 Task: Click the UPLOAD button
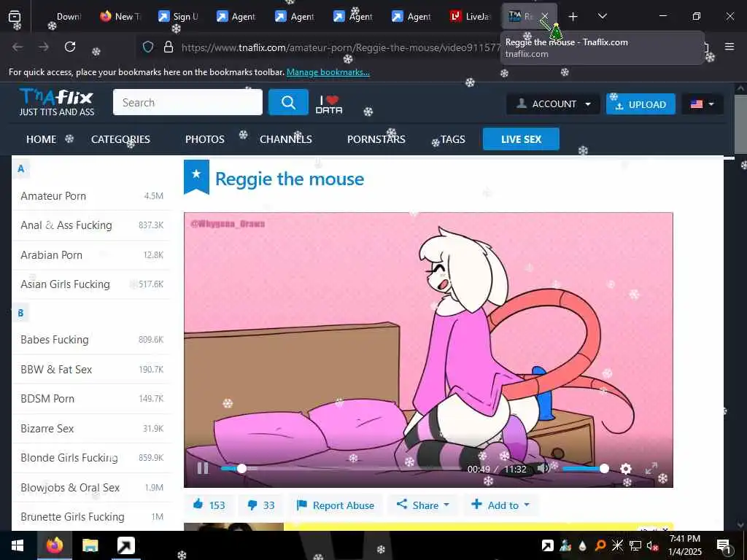click(640, 104)
